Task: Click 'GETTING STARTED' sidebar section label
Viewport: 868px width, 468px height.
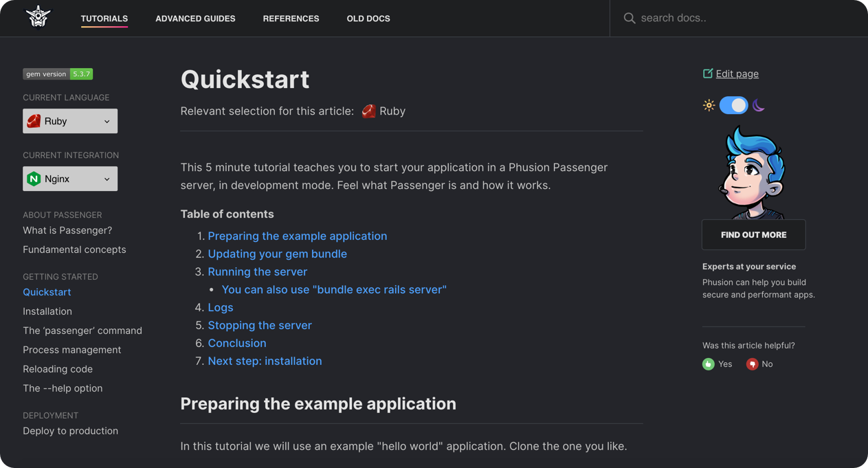Action: tap(60, 277)
